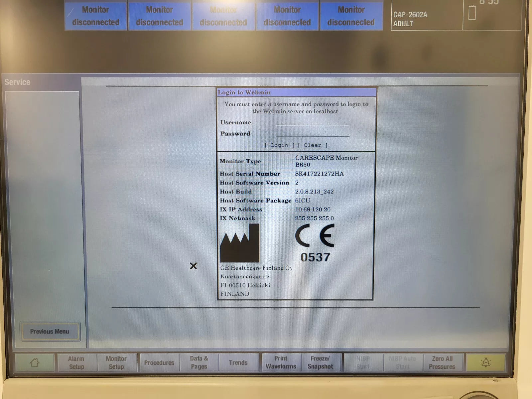This screenshot has height=399, width=532.
Task: Click the X mark beside the Webmin dialog
Action: (x=193, y=266)
